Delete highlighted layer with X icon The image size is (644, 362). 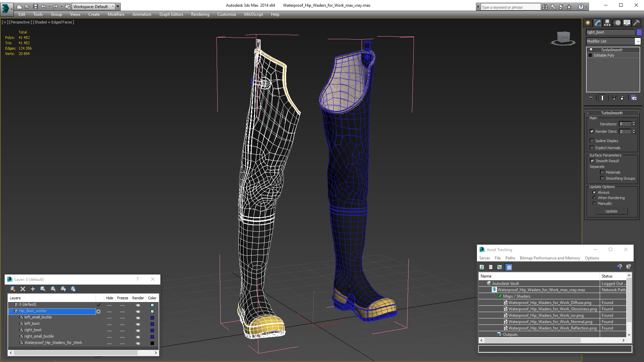(23, 289)
